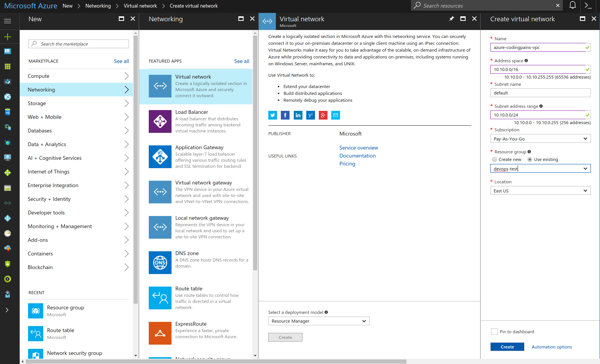Select the Create new resource group radio

pyautogui.click(x=494, y=159)
